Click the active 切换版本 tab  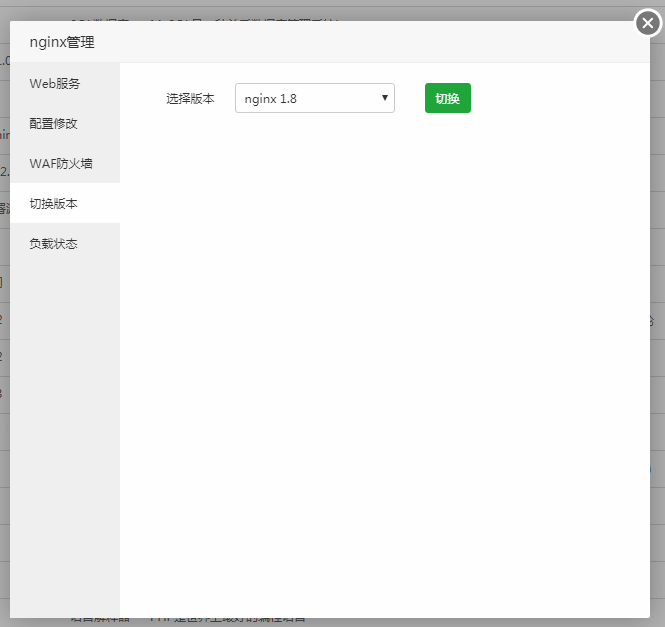54,203
